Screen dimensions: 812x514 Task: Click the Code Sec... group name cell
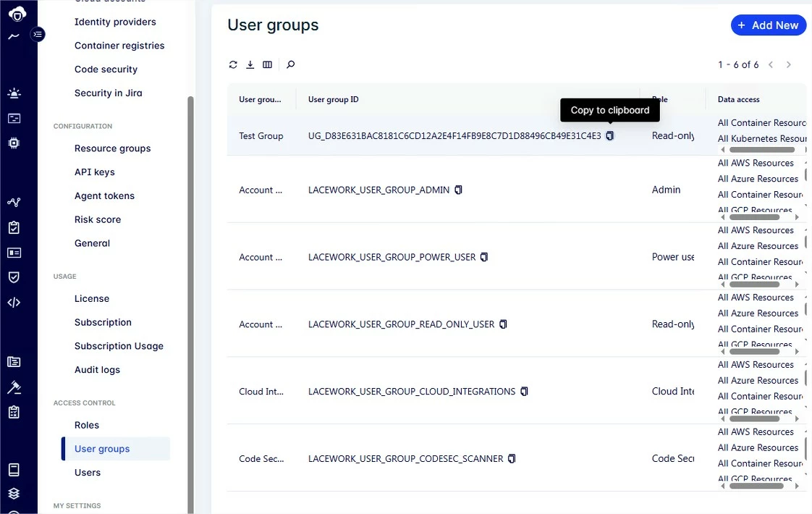[x=261, y=458]
